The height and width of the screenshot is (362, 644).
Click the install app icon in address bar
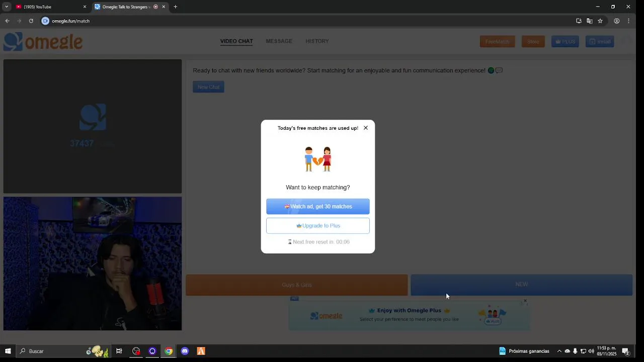pos(579,21)
